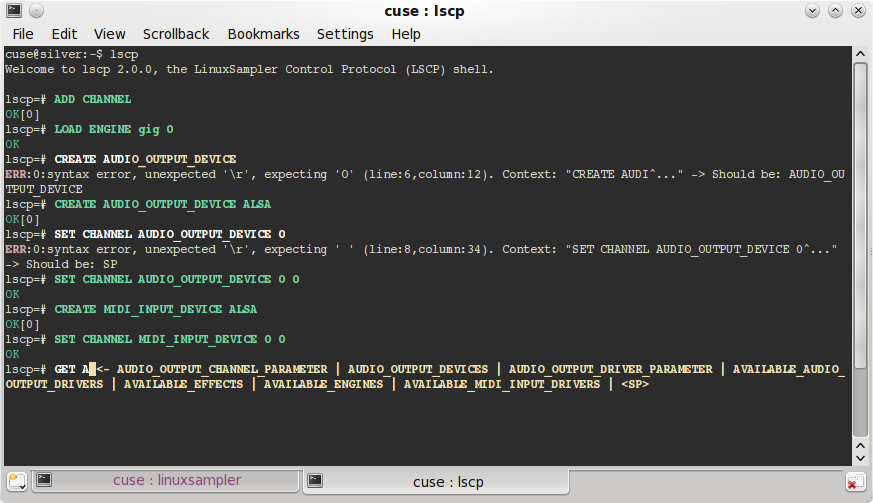
Task: Click the 'AVAILABLE_ENGINES' suggestion
Action: pos(323,384)
